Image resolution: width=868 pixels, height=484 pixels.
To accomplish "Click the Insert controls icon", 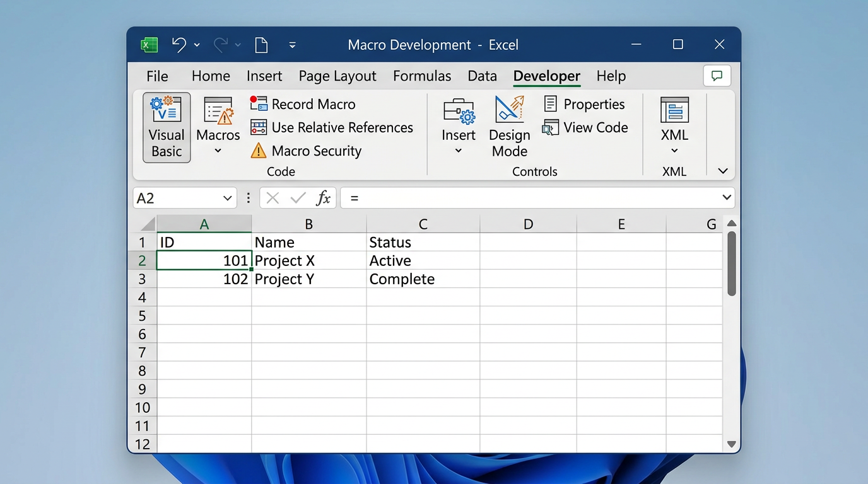I will 459,113.
